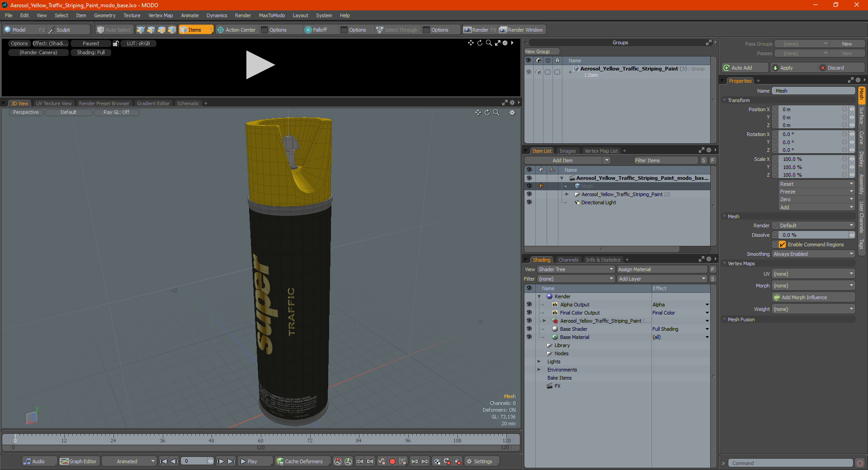868x470 pixels.
Task: Click the Scale X 100.0 % field
Action: click(812, 159)
